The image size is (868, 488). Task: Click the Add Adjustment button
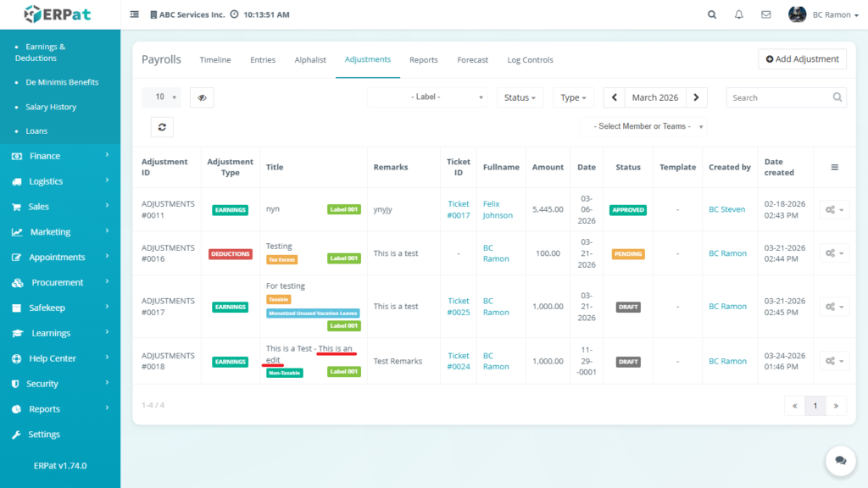(802, 59)
